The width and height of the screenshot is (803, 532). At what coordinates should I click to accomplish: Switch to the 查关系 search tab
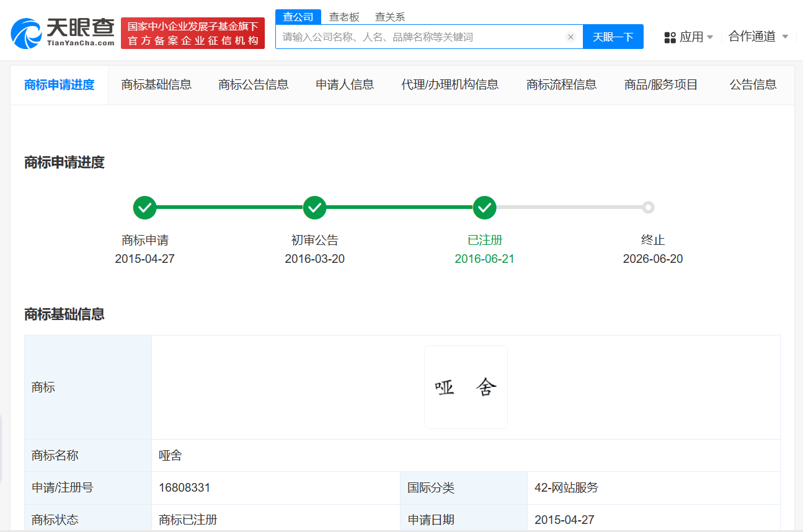coord(389,17)
